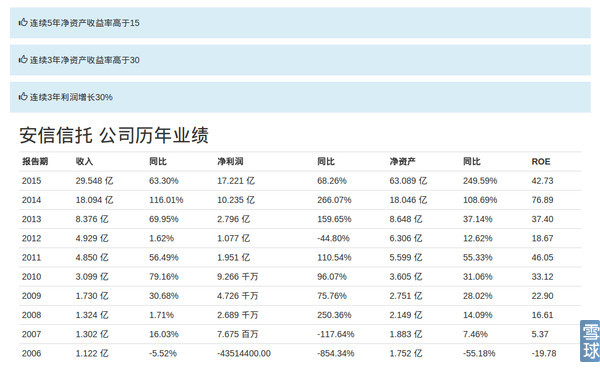This screenshot has height=370, width=600.
Task: Click net profit 7.675 百万
Action: click(238, 334)
